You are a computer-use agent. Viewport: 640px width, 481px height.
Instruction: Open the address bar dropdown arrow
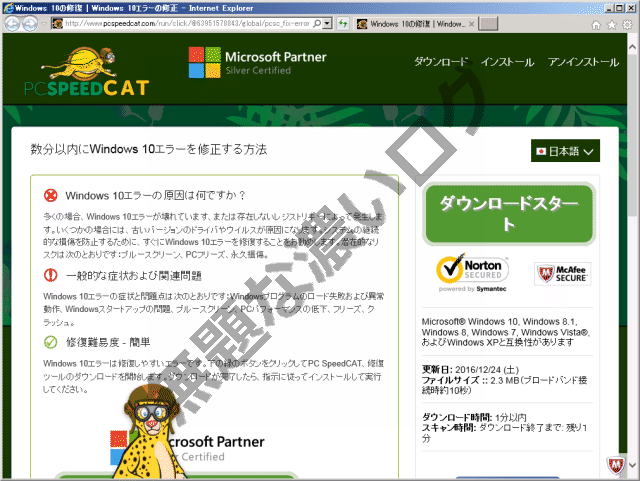[x=327, y=24]
